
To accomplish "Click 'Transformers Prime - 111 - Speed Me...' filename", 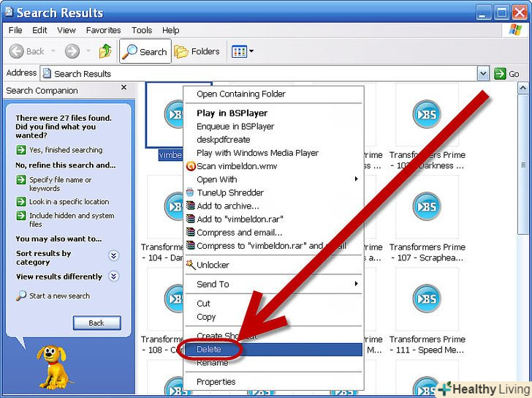I will (427, 345).
